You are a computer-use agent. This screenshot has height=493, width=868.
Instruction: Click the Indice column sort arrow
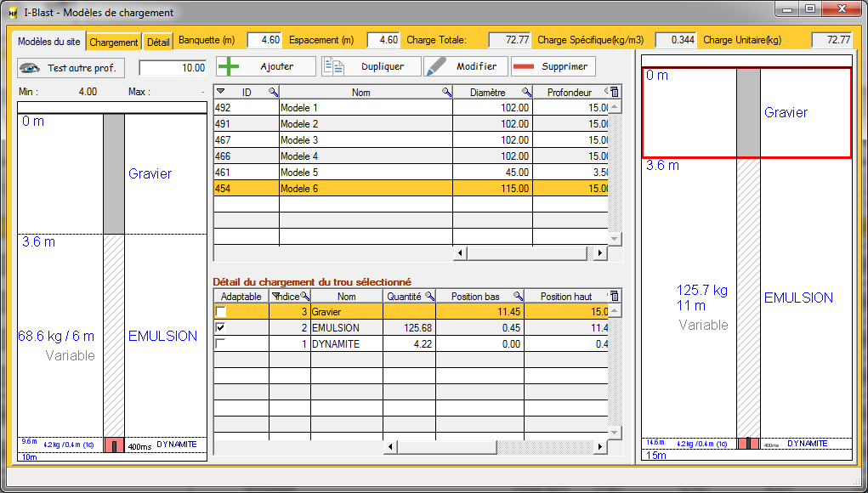275,297
